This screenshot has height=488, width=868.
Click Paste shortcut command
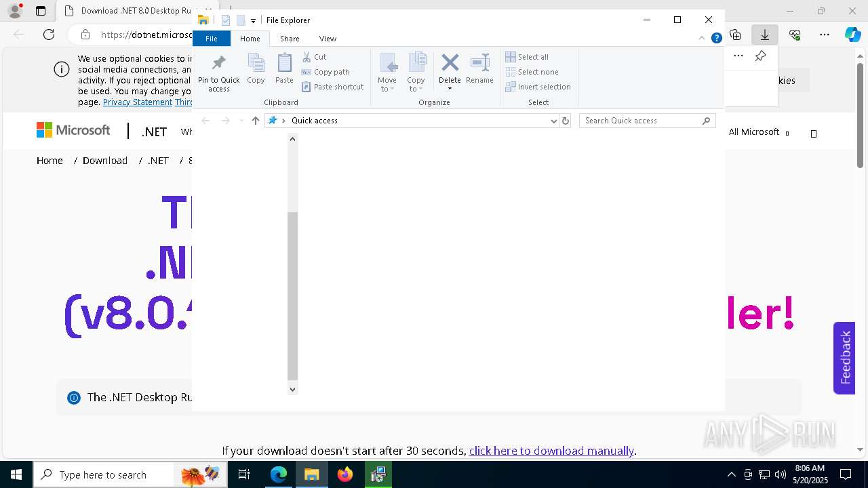click(x=333, y=87)
